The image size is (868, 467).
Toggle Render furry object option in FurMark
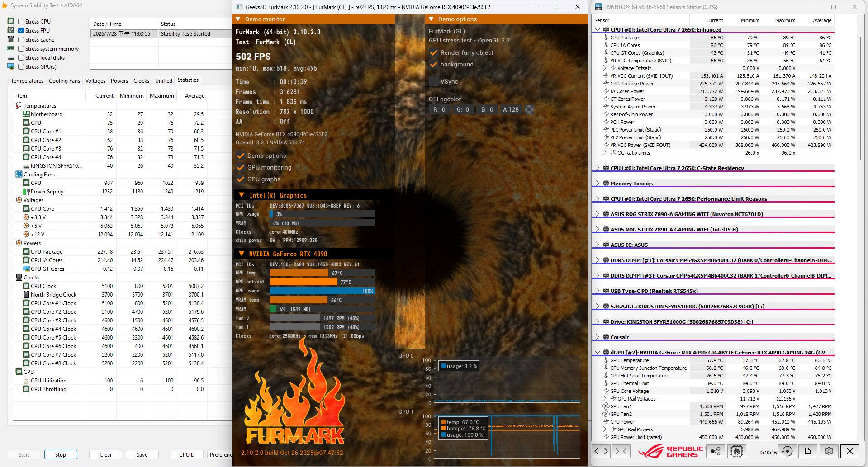[433, 52]
